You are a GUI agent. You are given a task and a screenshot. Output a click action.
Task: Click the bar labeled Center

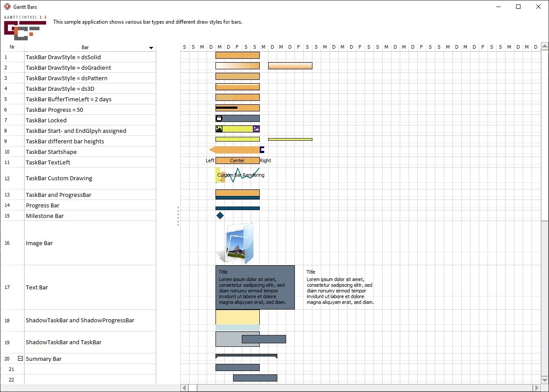point(237,160)
